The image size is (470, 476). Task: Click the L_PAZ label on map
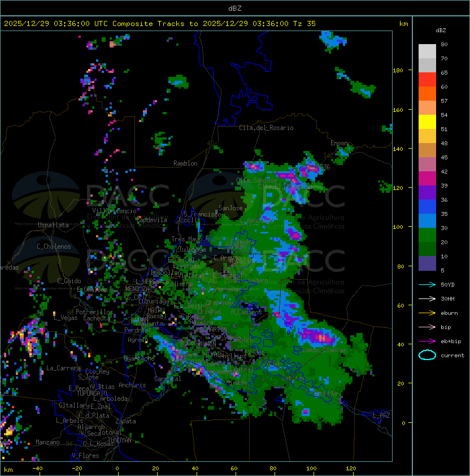(381, 416)
